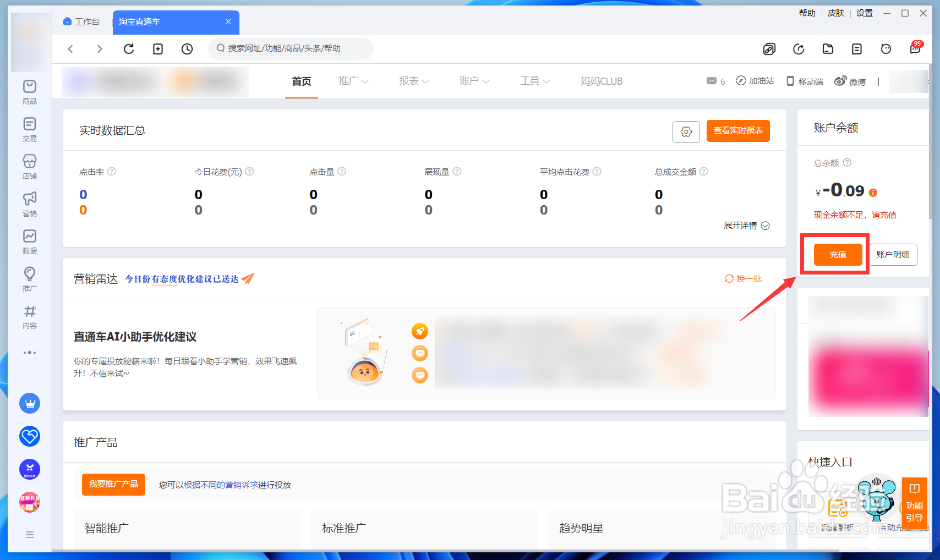Image resolution: width=940 pixels, height=560 pixels.
Task: Open the 推广 lightbulb sidebar icon
Action: click(30, 279)
